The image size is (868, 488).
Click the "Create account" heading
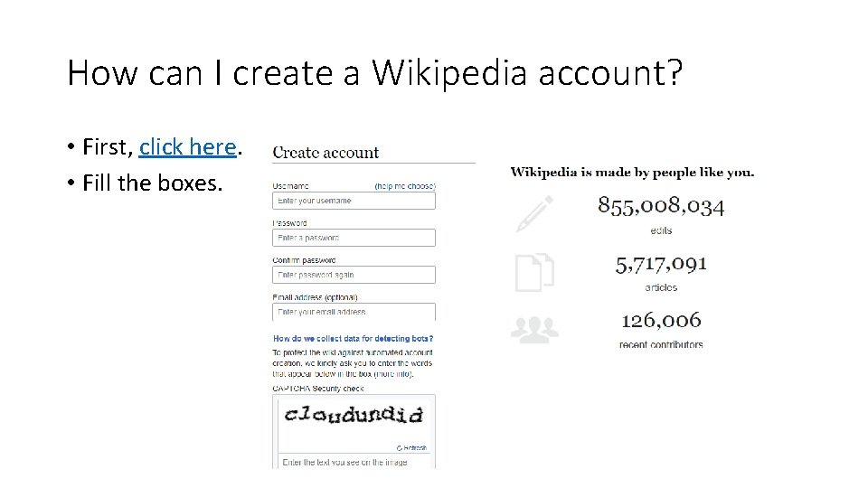tap(325, 153)
